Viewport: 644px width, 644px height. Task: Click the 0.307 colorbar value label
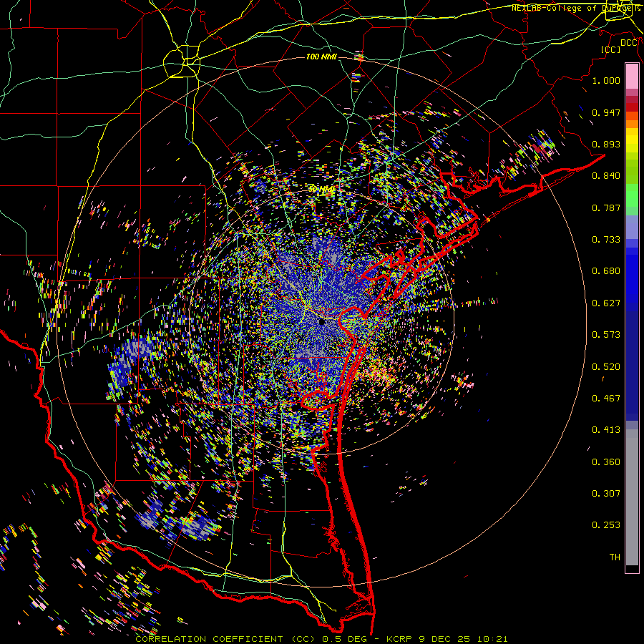point(606,494)
